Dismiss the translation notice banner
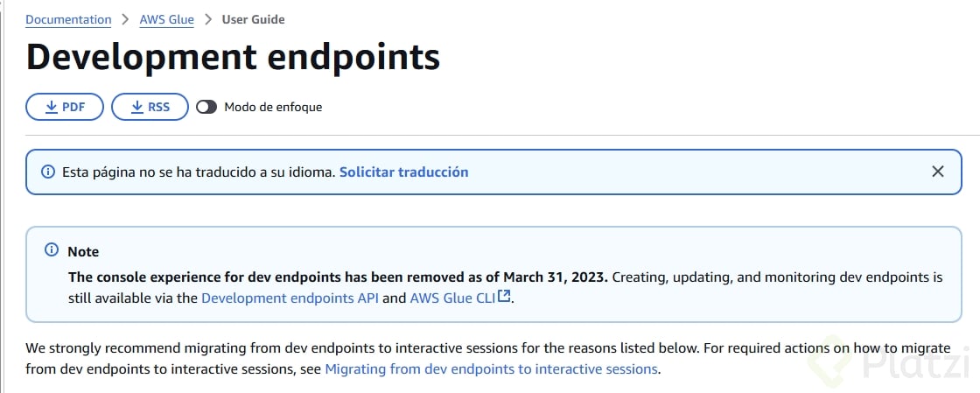 point(938,172)
